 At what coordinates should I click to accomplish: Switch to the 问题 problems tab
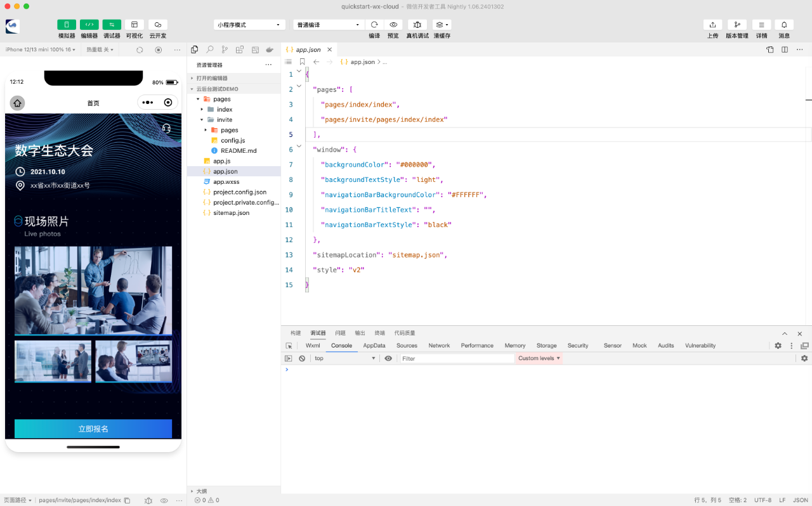pyautogui.click(x=340, y=333)
